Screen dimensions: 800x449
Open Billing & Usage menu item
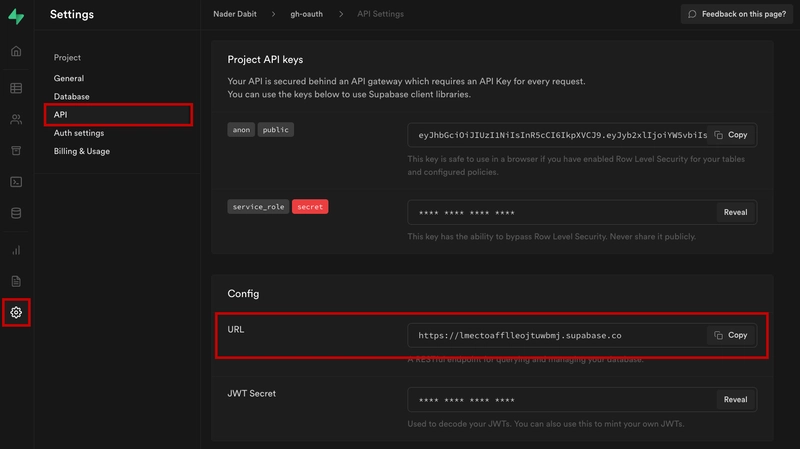point(82,151)
